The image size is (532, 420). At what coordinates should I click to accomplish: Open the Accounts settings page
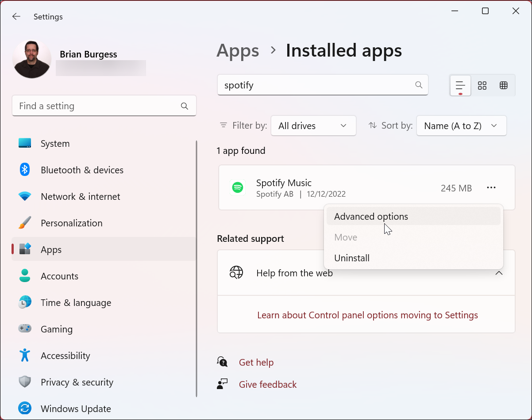(x=104, y=276)
